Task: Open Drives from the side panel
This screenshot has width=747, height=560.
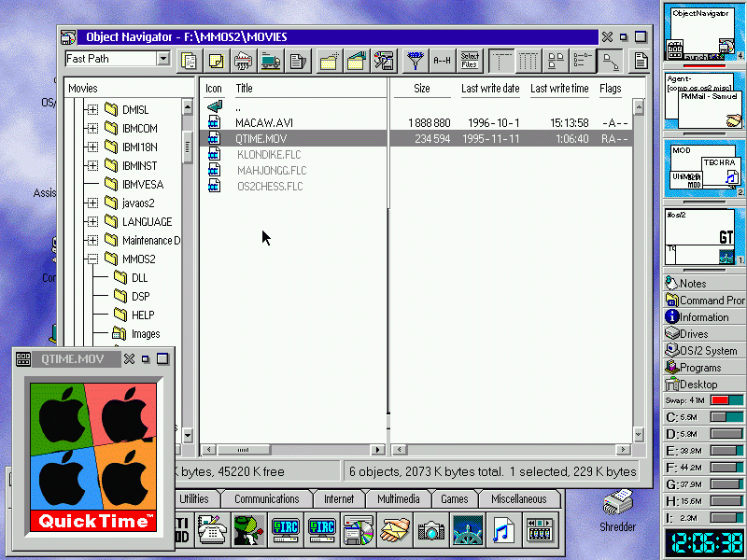Action: click(x=693, y=333)
